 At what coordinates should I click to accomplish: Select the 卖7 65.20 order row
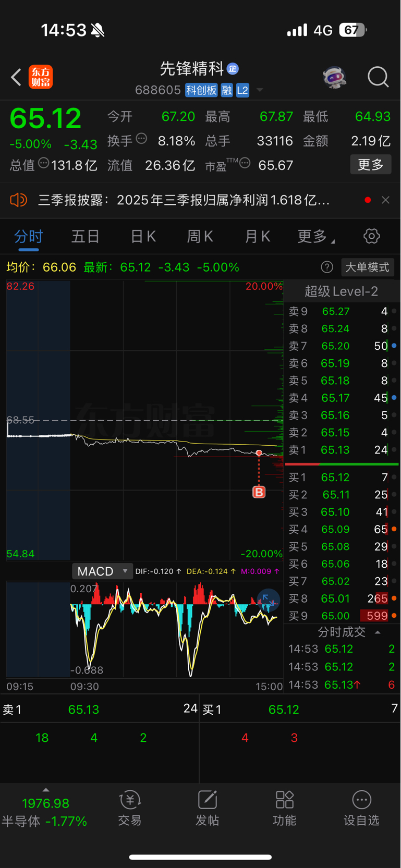(342, 346)
